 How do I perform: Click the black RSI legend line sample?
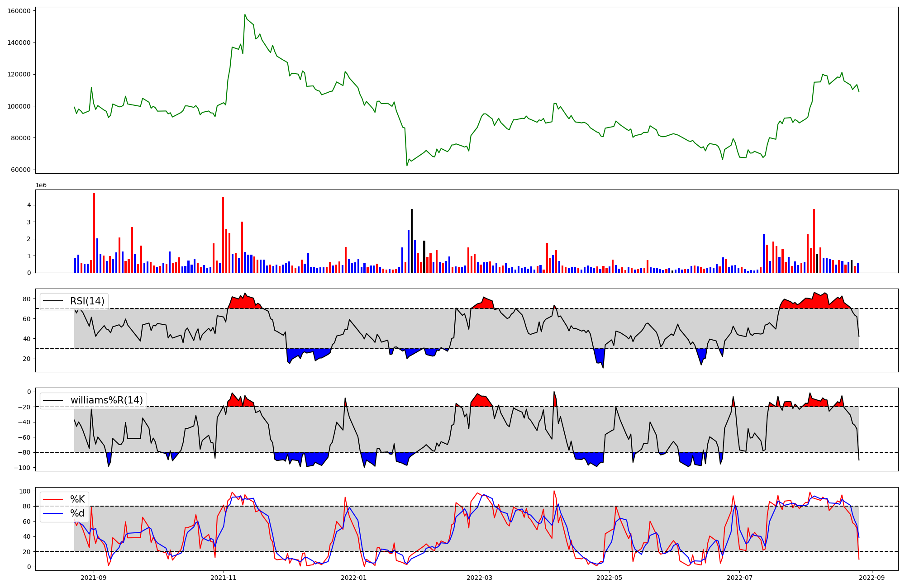[x=52, y=301]
